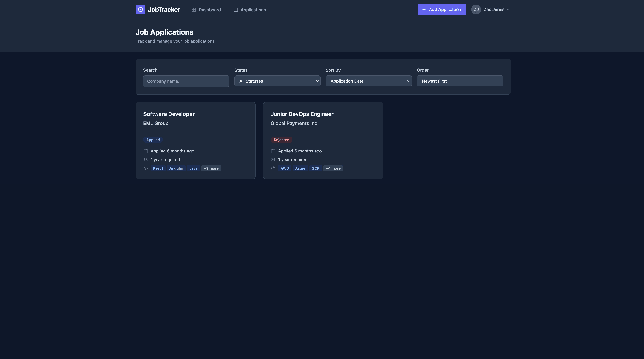This screenshot has height=359, width=644.
Task: Open the Application Date sort dropdown
Action: click(x=368, y=81)
